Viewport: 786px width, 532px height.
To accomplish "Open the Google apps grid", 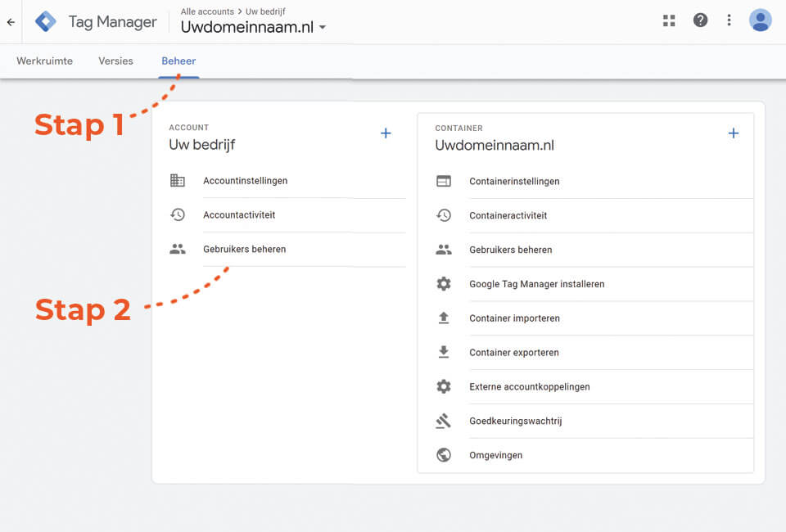I will 669,20.
